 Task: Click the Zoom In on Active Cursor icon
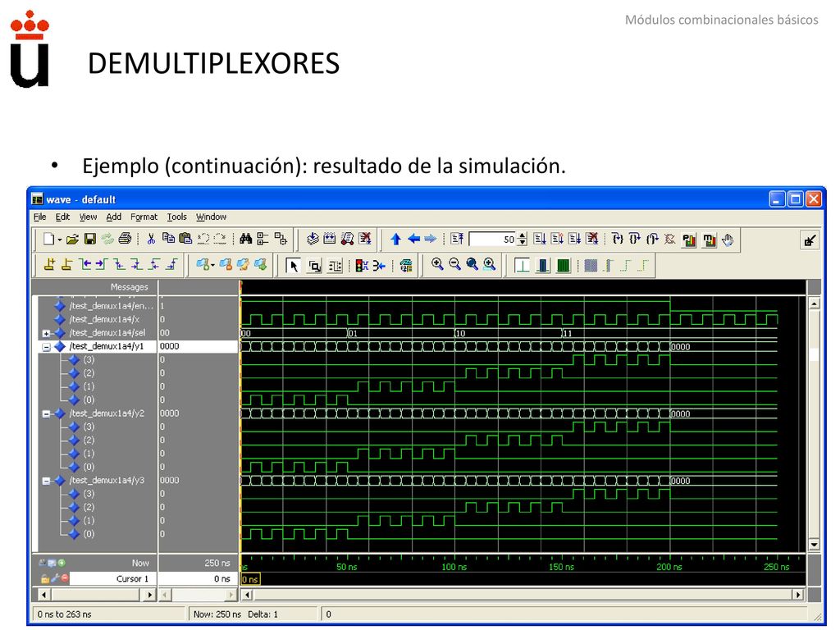tap(490, 264)
